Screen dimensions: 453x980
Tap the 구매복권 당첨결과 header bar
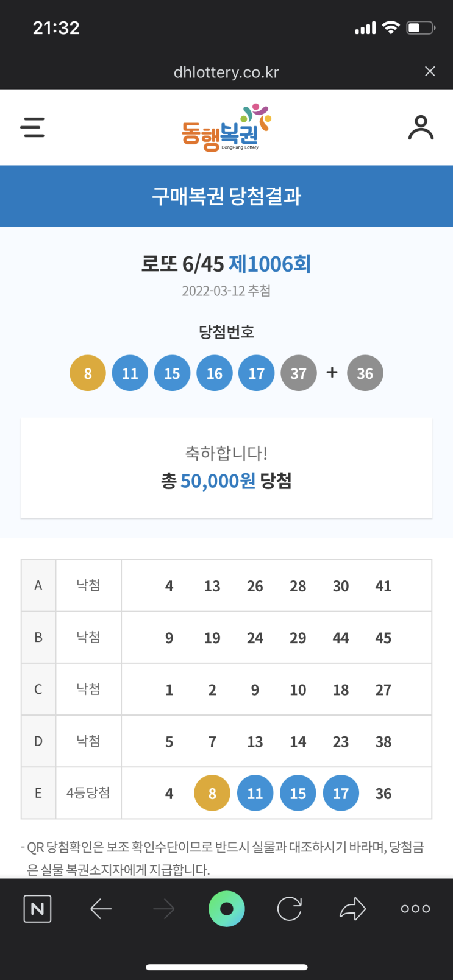coord(226,196)
